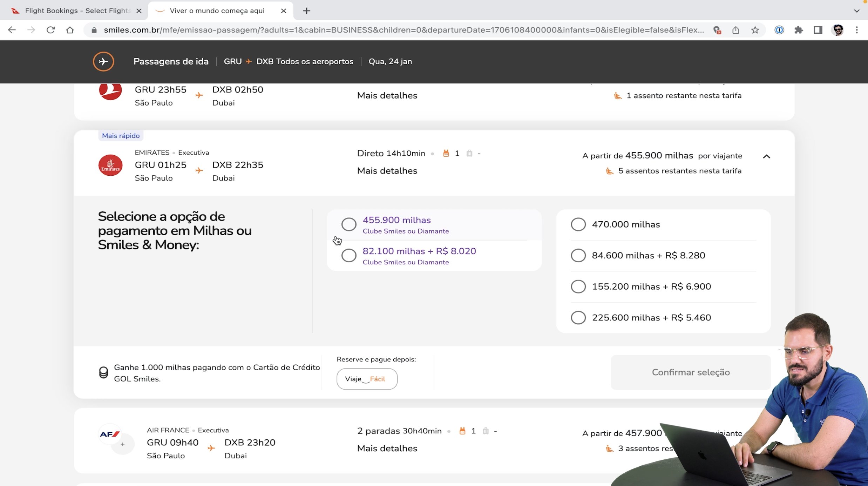Click Mais detalhes for the Emirates flight

tap(387, 171)
